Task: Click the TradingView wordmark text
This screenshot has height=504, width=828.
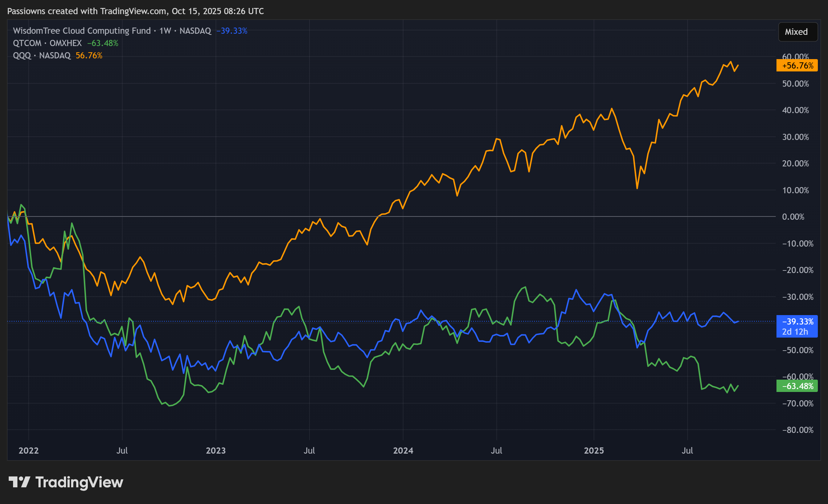Action: [x=79, y=482]
